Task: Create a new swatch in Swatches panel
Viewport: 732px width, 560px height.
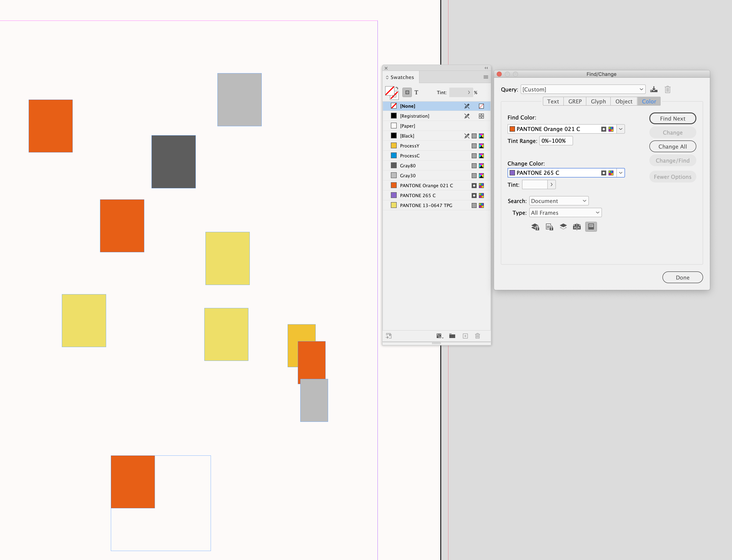Action: (465, 336)
